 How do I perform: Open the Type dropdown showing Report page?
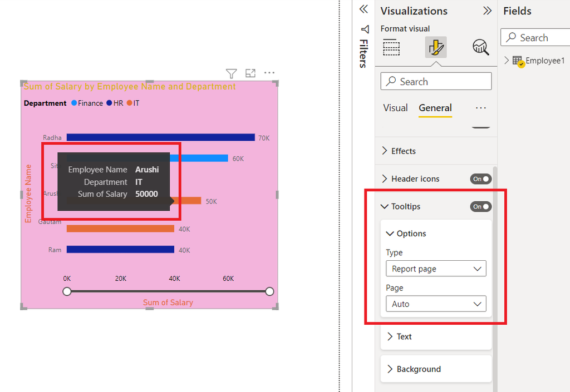(x=436, y=268)
